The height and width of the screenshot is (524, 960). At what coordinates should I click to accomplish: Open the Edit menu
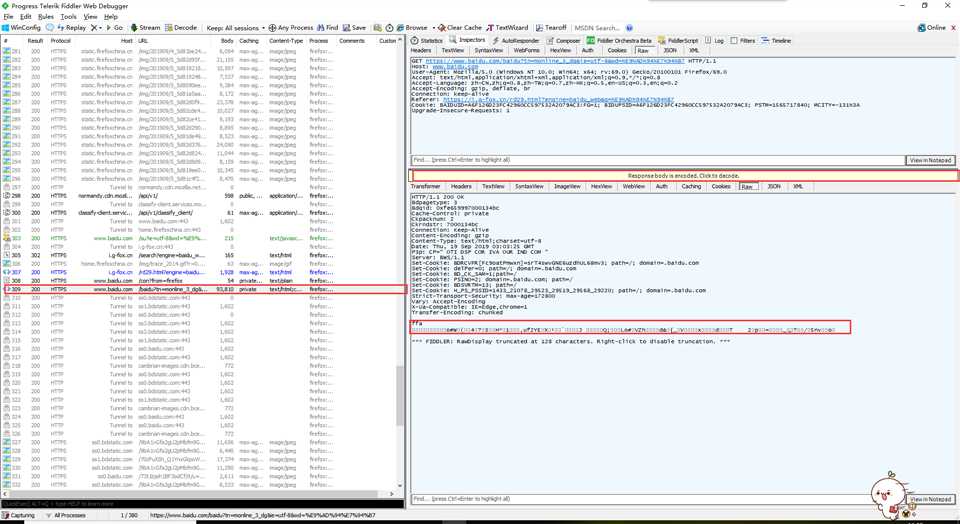point(26,17)
